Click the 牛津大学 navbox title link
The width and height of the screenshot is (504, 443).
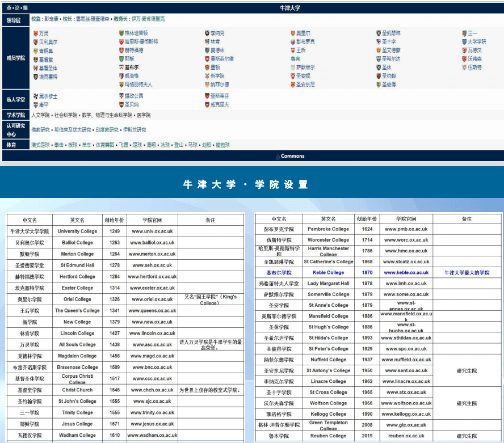pos(290,8)
